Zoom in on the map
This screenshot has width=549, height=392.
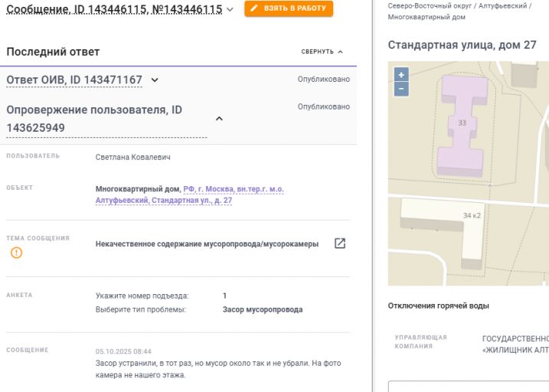coord(401,75)
